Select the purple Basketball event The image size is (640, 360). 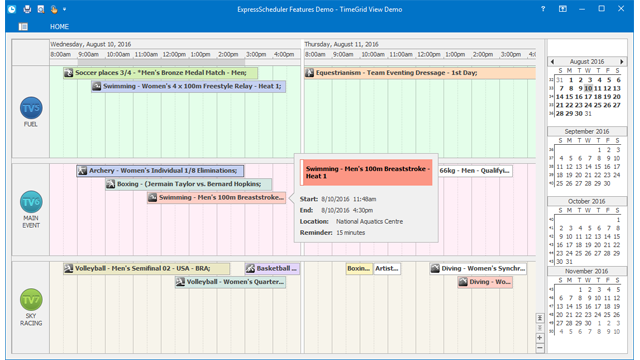(x=272, y=269)
